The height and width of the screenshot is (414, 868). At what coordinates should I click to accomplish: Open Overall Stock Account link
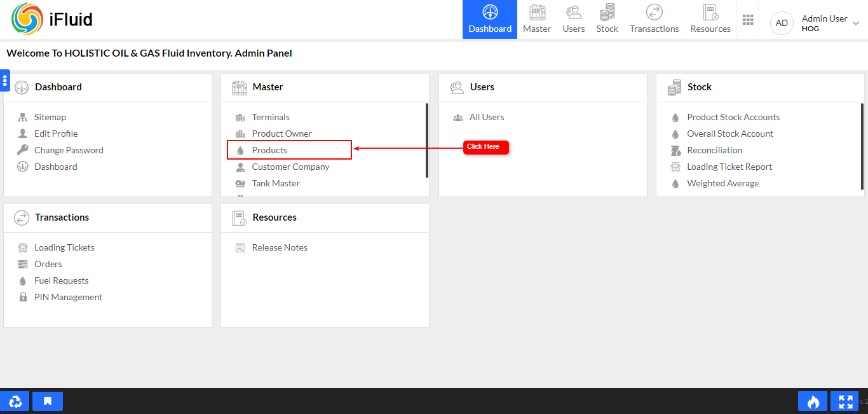click(x=730, y=134)
